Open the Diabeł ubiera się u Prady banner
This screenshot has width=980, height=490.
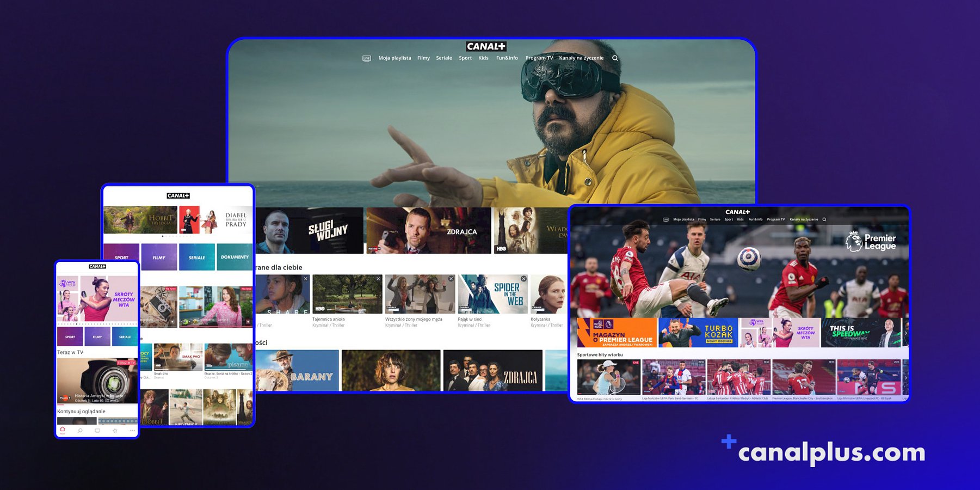click(216, 220)
